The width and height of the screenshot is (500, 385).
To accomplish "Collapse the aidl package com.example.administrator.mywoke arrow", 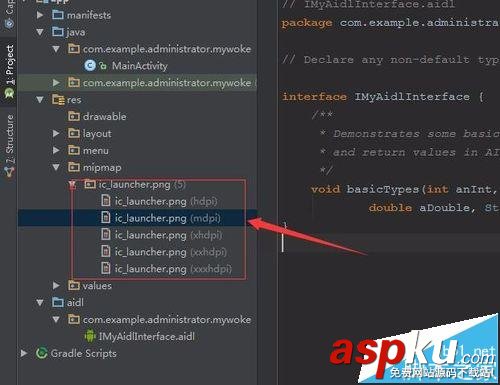I will tap(56, 319).
